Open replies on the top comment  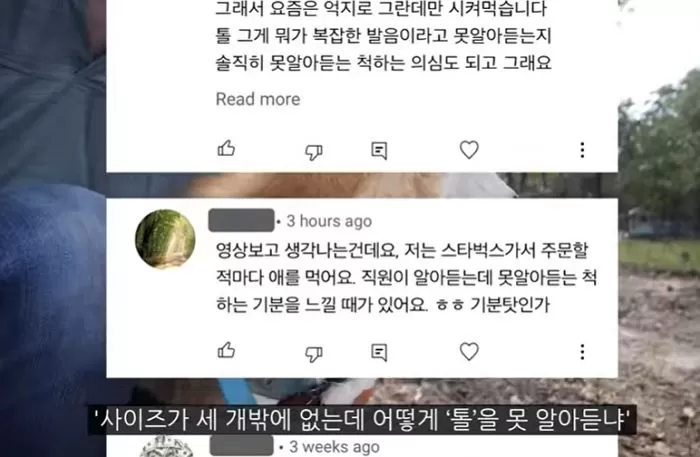tap(379, 151)
